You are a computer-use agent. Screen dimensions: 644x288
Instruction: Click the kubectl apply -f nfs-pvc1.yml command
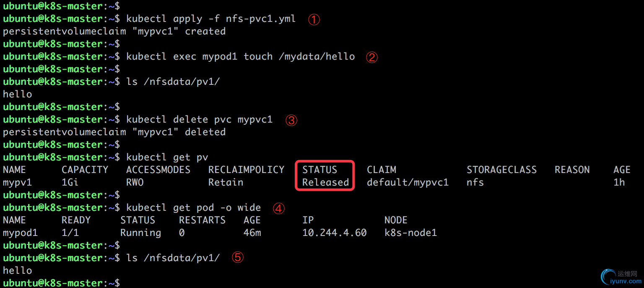[x=211, y=19]
